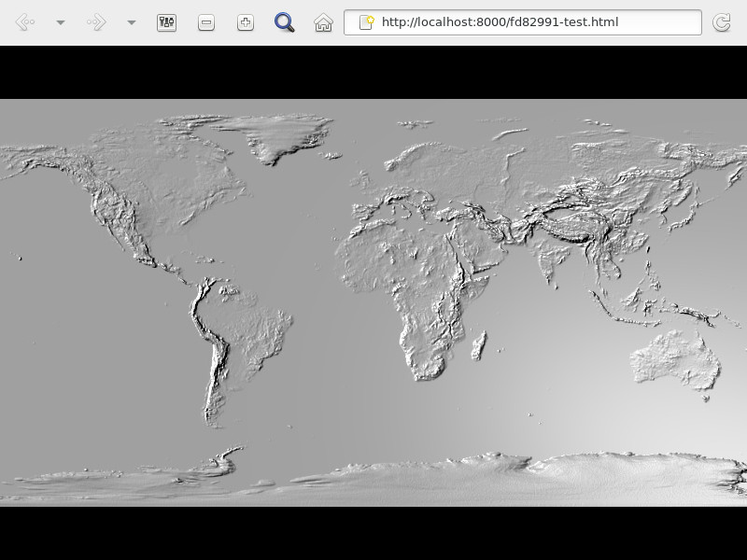
Task: Expand the forward history dropdown arrow
Action: [132, 22]
